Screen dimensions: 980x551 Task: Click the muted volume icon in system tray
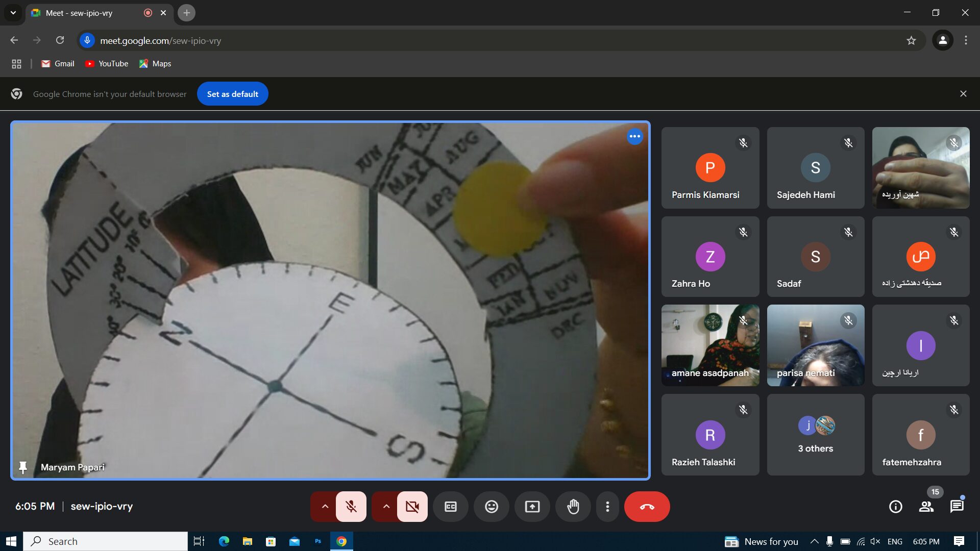pos(876,541)
